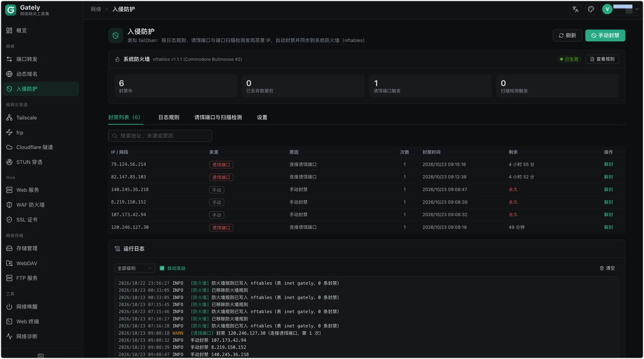This screenshot has height=359, width=644.
Task: Click the language translate icon
Action: (575, 9)
